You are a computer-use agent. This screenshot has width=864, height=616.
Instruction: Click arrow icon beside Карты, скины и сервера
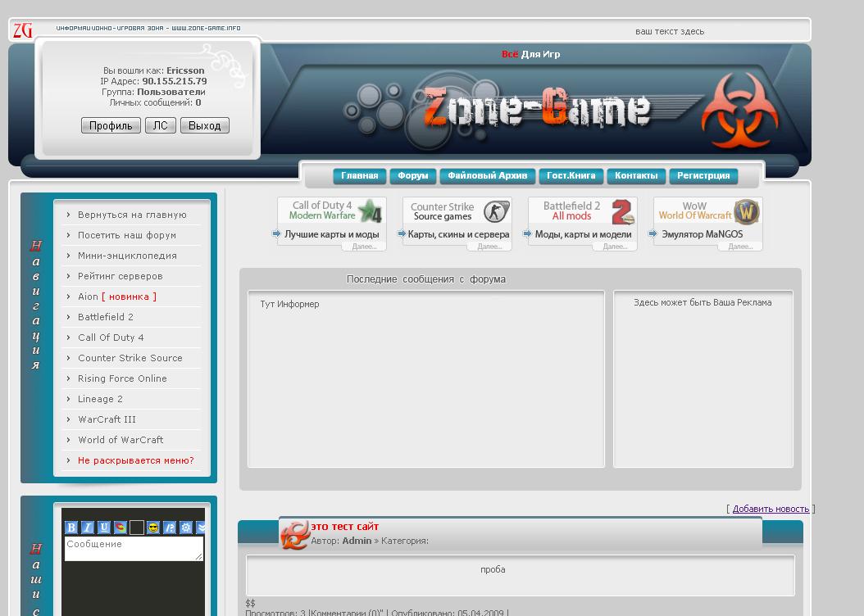pyautogui.click(x=402, y=234)
